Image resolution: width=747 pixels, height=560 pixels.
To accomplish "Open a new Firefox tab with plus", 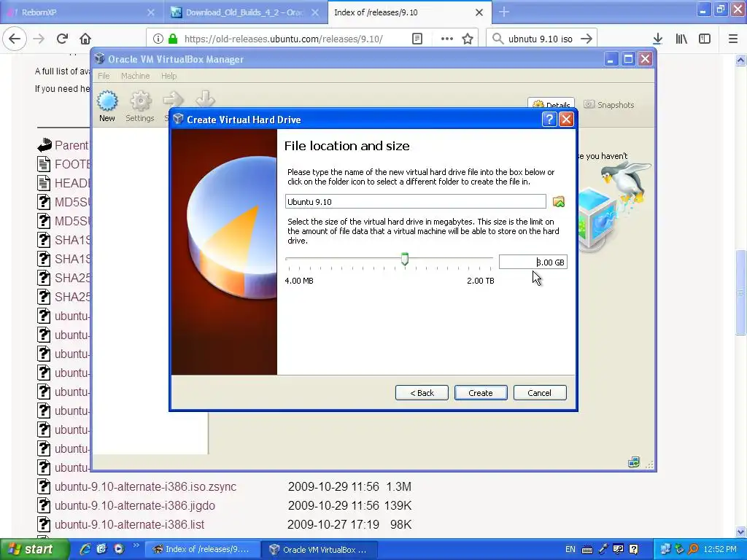I will 504,12.
